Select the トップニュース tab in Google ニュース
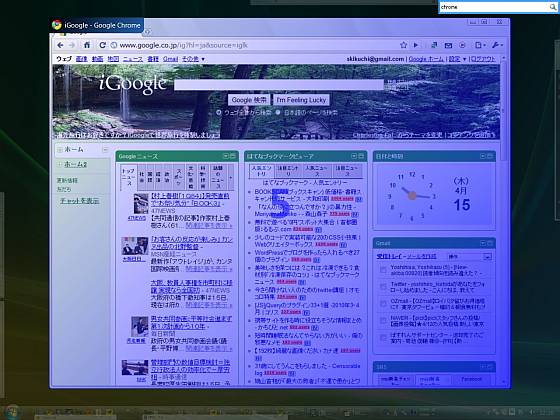560x420 pixels. pyautogui.click(x=129, y=177)
